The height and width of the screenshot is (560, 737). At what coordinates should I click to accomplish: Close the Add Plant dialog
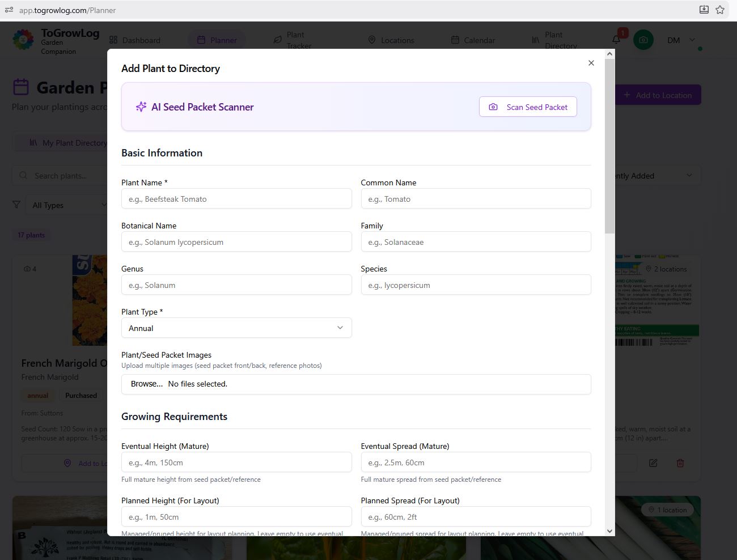click(x=591, y=63)
